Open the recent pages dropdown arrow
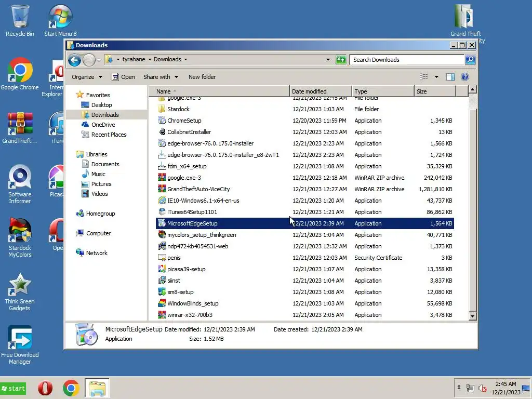Screen dimensions: 532x399 tap(99, 60)
